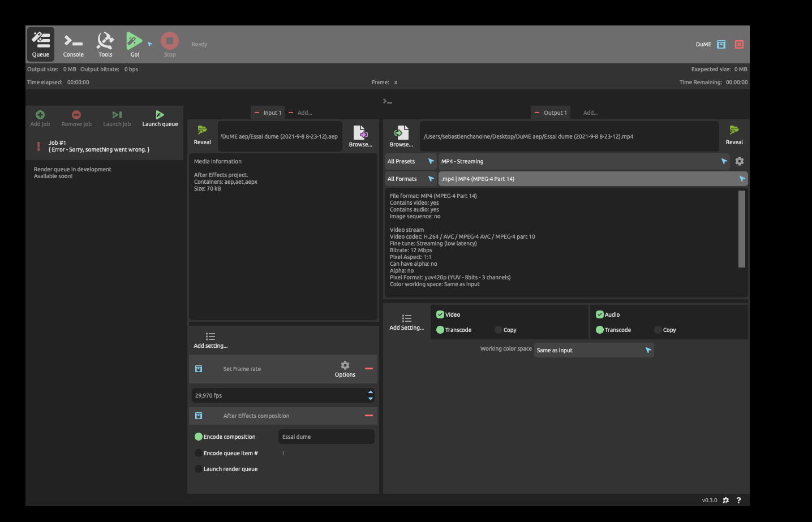The image size is (812, 522).
Task: Open All Presets filter dropdown
Action: [411, 161]
